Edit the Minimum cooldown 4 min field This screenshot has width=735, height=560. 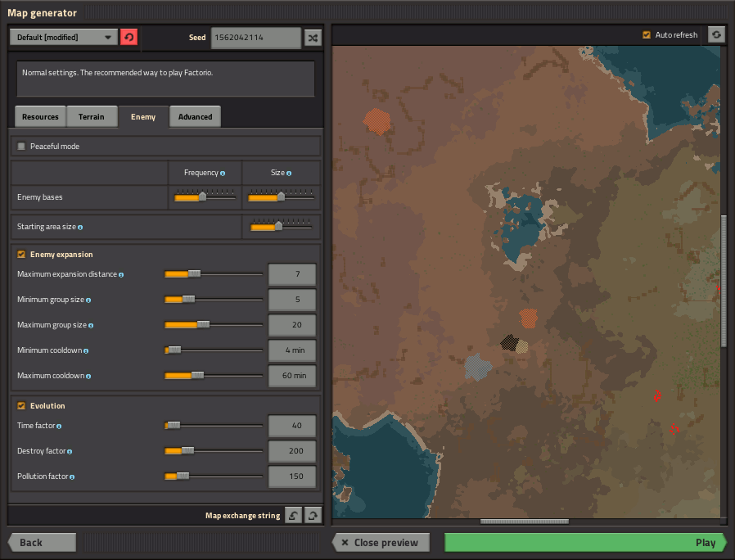point(292,350)
